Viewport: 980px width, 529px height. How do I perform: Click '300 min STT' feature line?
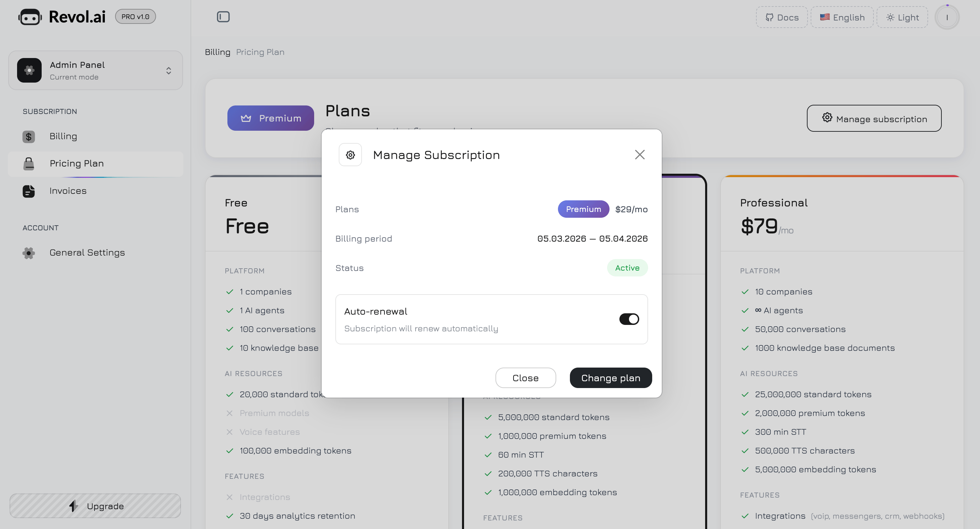tap(781, 432)
